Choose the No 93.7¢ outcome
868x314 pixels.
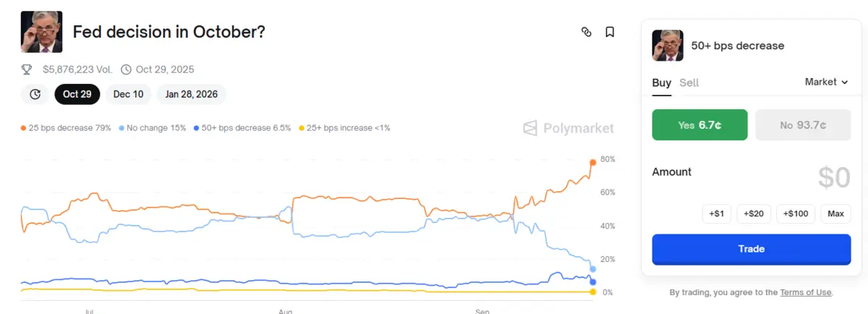802,125
